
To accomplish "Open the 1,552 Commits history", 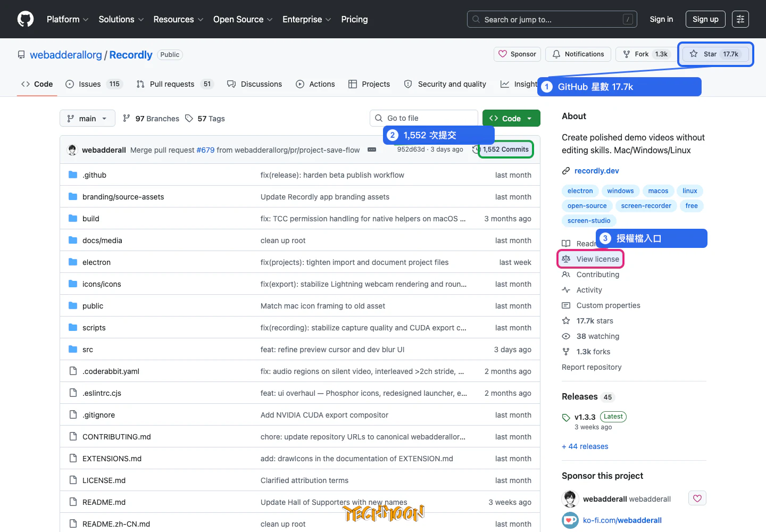I will click(506, 149).
